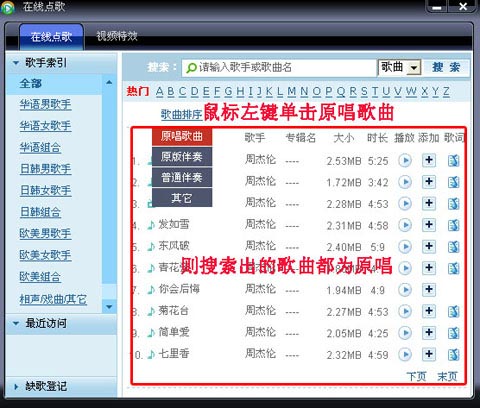This screenshot has height=408, width=480.
Task: Play the song 发如雪
Action: 405,225
